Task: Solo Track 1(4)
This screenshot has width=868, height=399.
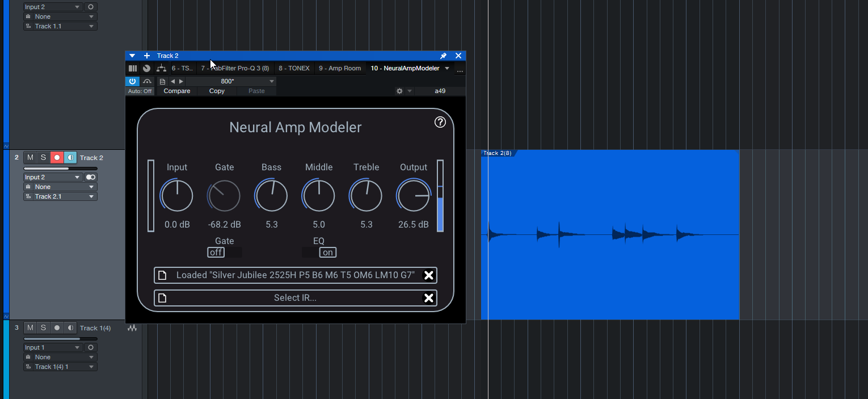Action: click(x=43, y=327)
